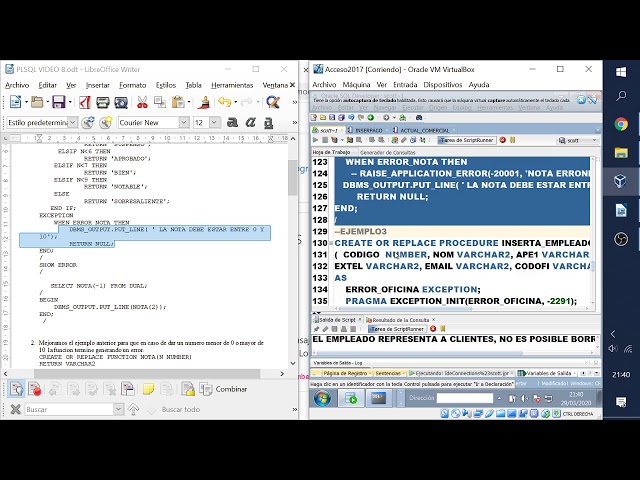The width and height of the screenshot is (640, 480).
Task: Open file with Writer folder icon
Action: (37, 102)
